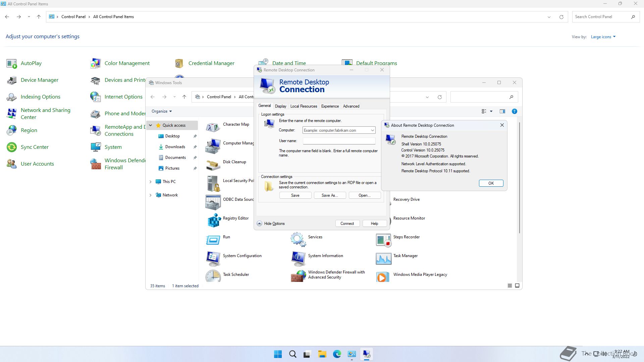Collapse options with Hide Options
The width and height of the screenshot is (644, 362).
271,224
